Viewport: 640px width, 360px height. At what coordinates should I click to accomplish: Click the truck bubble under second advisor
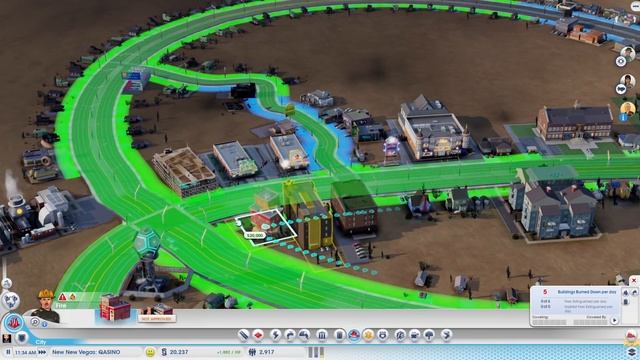(x=621, y=89)
